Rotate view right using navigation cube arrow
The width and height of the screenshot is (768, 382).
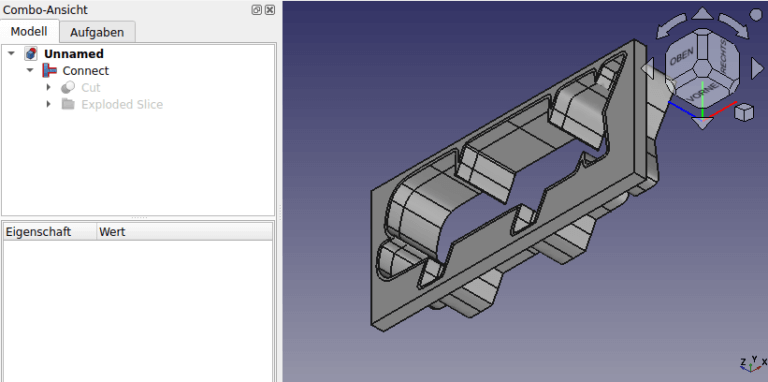click(757, 69)
